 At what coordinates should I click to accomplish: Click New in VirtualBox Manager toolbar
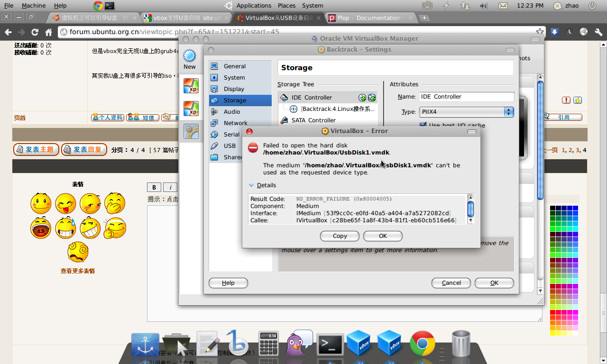tap(190, 59)
